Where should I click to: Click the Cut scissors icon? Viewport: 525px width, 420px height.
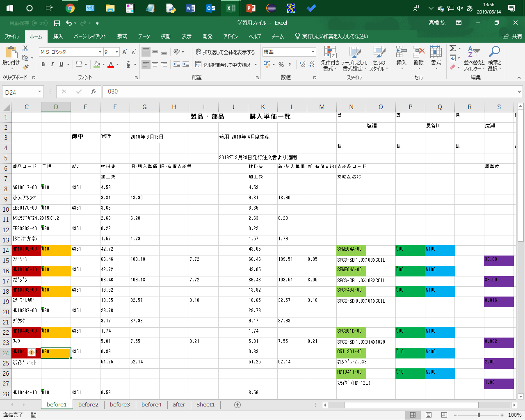coord(25,48)
